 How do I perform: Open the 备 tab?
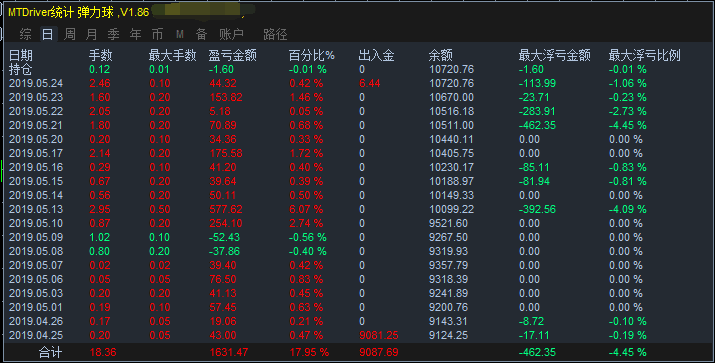(201, 34)
